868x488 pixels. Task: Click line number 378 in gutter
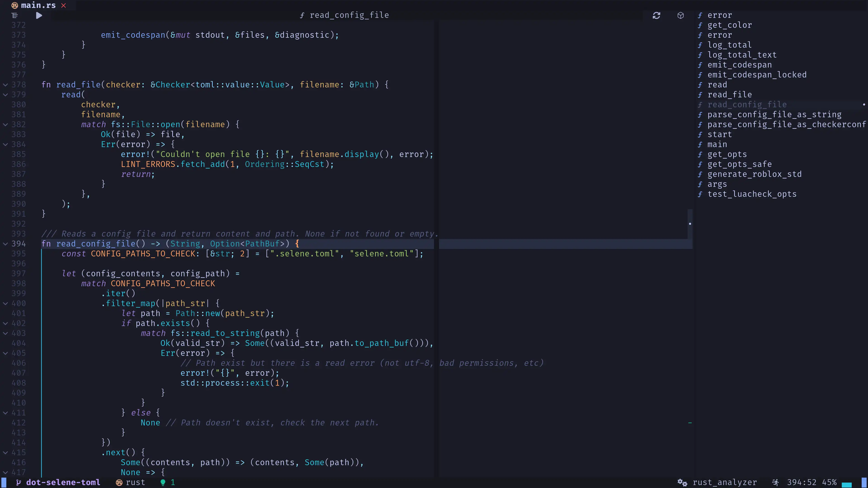pyautogui.click(x=19, y=84)
